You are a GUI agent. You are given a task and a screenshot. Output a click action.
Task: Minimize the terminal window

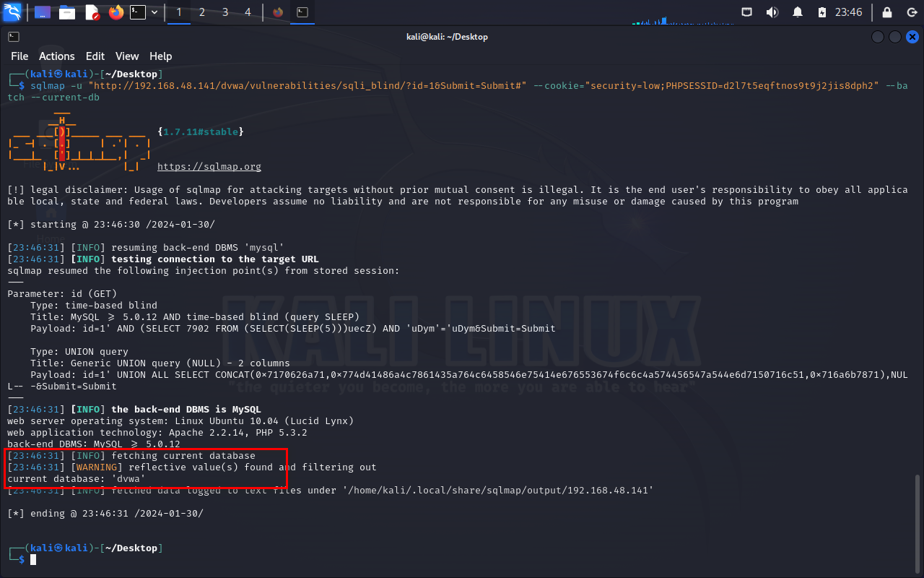tap(878, 37)
